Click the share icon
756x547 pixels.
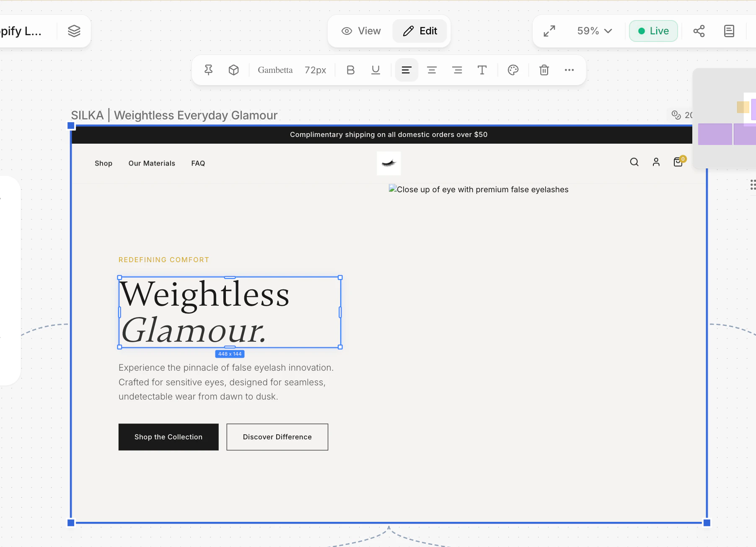699,31
